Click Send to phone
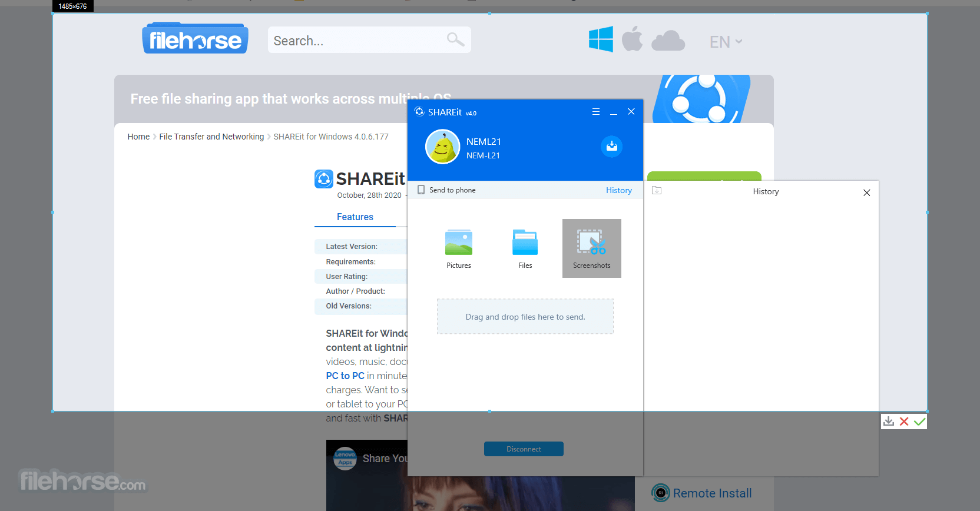The height and width of the screenshot is (511, 980). [x=446, y=190]
